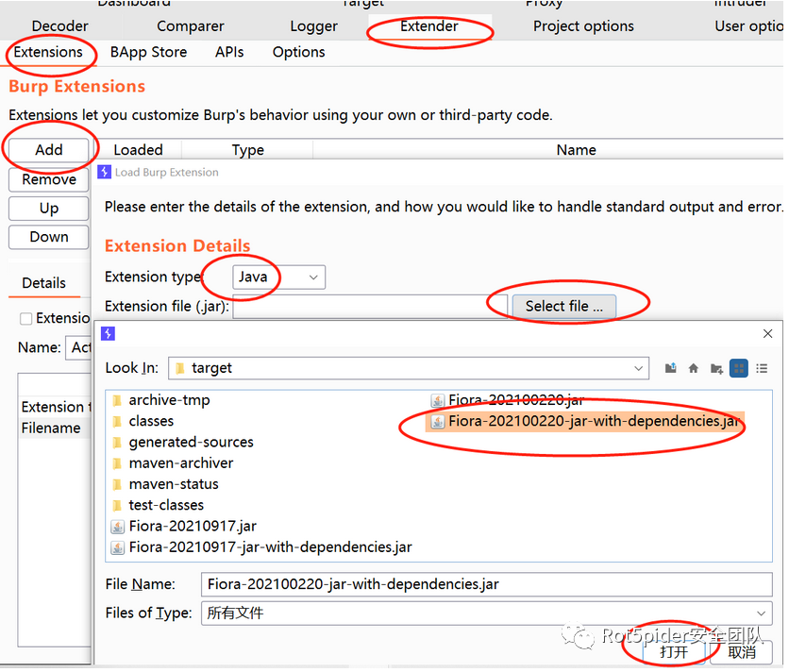Tick the Extension checkbox under Details
The image size is (789, 672).
coord(25,319)
